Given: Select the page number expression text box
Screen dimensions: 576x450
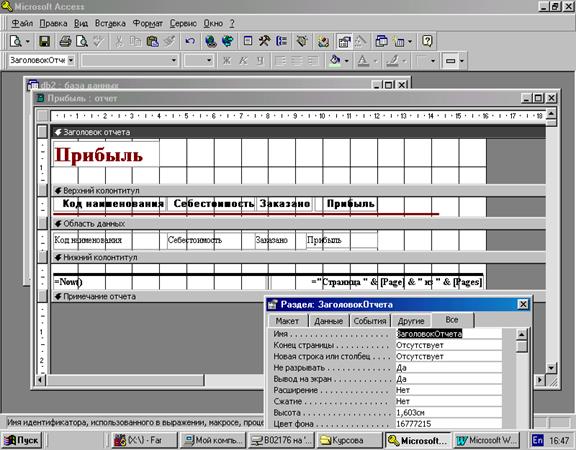Looking at the screenshot, I should [377, 282].
